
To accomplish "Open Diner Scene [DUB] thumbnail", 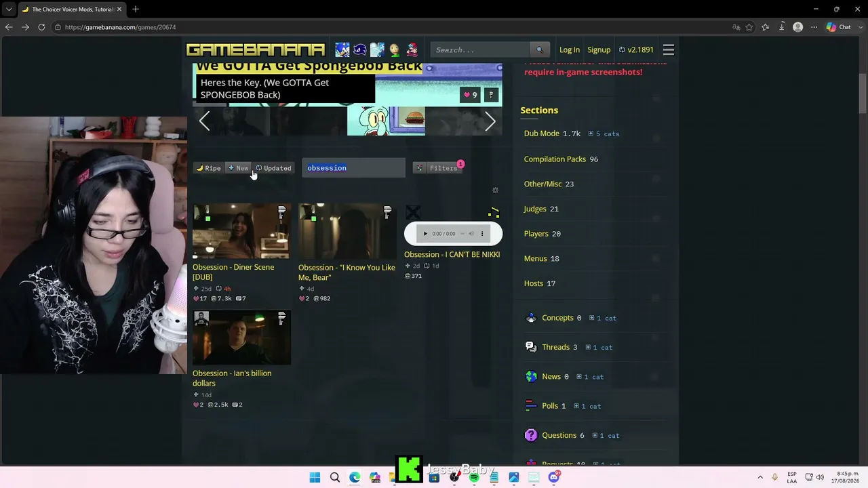I will (241, 231).
